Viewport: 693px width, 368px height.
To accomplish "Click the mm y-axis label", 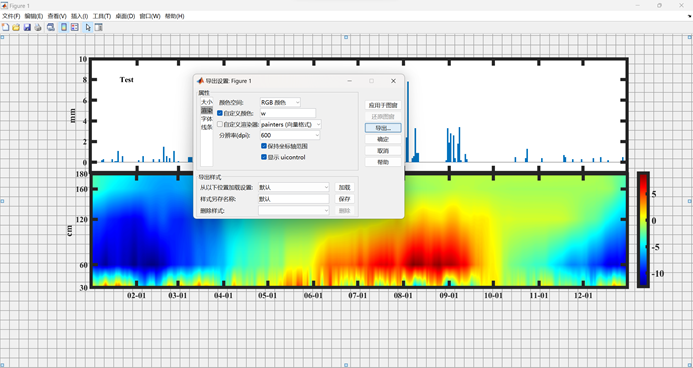I will click(72, 116).
